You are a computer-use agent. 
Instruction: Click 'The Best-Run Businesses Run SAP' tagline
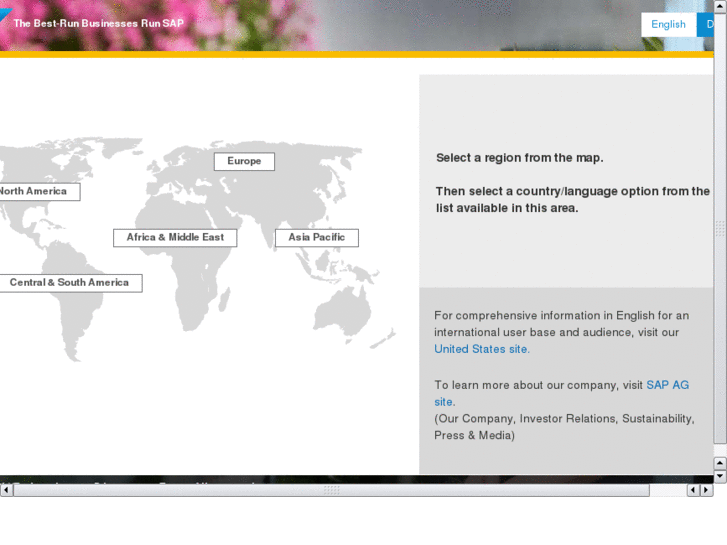pyautogui.click(x=98, y=23)
